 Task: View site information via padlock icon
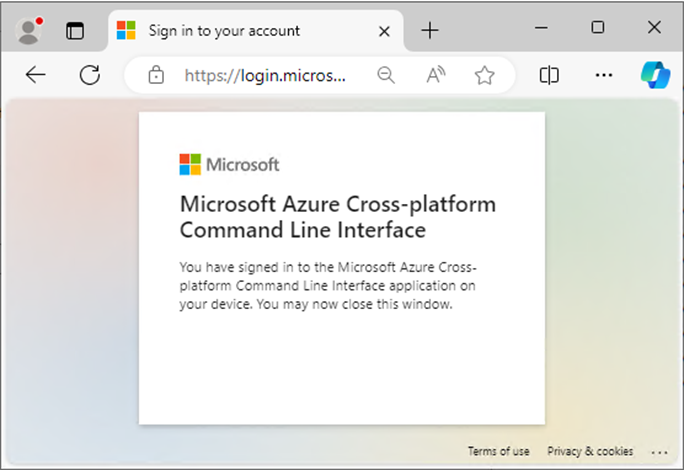(156, 75)
